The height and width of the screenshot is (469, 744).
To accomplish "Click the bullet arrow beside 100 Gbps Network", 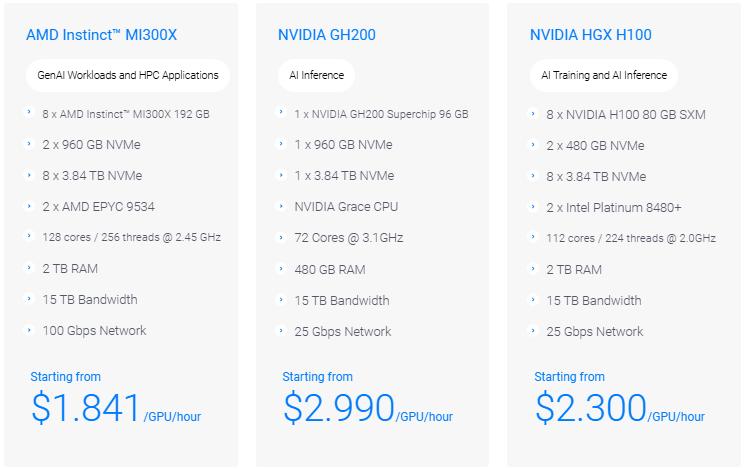I will coord(31,329).
